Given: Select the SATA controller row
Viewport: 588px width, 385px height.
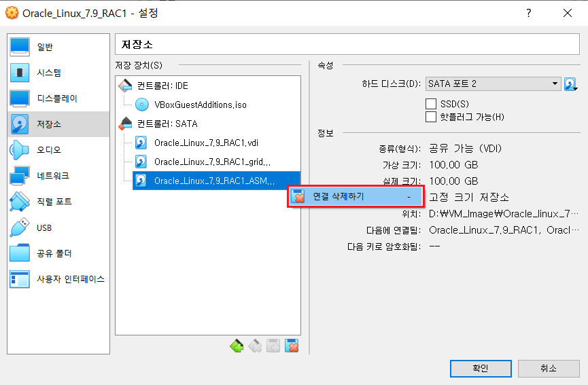Looking at the screenshot, I should click(208, 124).
